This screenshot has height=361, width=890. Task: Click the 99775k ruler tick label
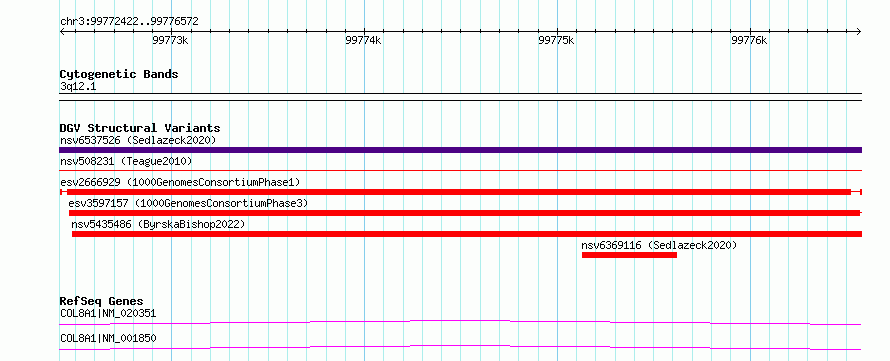(x=556, y=40)
